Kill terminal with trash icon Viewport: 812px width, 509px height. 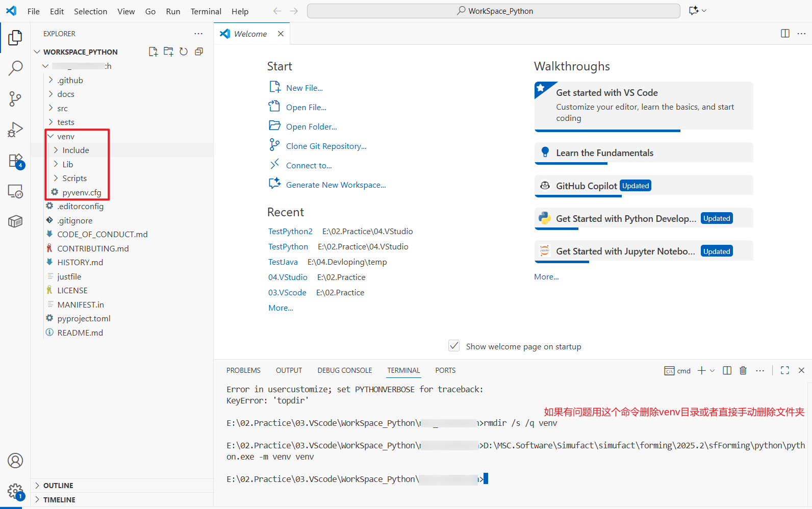743,370
